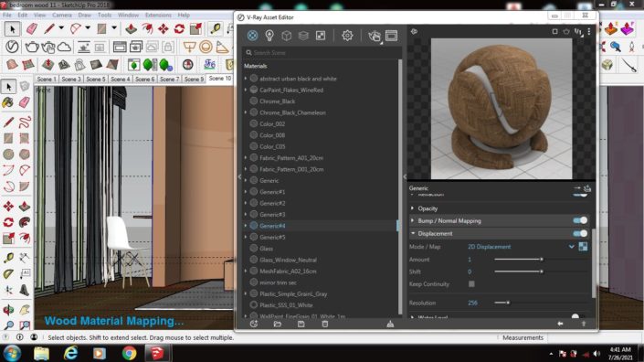Expand Opacity section
The height and width of the screenshot is (362, 644).
click(x=412, y=208)
